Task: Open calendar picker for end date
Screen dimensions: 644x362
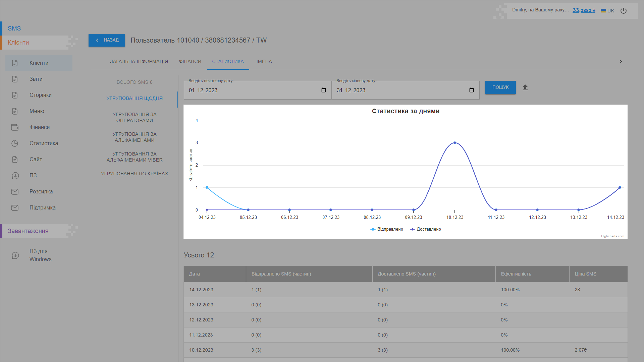Action: (472, 90)
